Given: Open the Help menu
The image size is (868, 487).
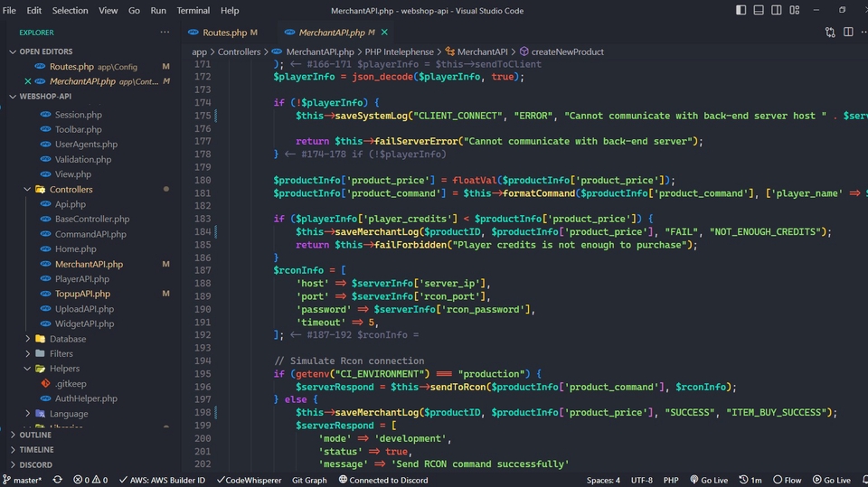Looking at the screenshot, I should [230, 10].
